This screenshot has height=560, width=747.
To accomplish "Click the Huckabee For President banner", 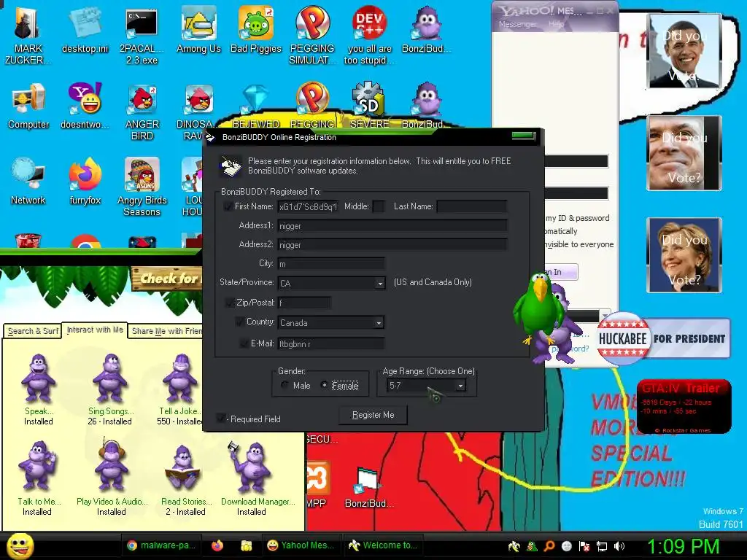I will point(663,338).
